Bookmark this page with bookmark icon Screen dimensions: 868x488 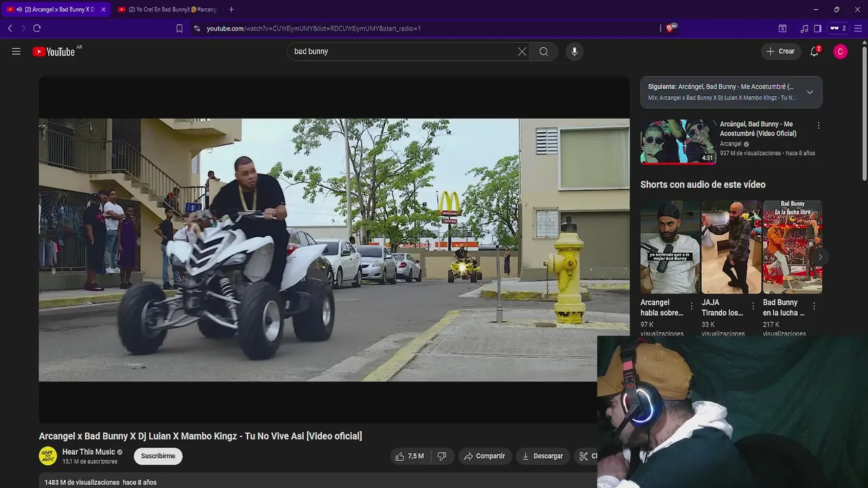[179, 28]
